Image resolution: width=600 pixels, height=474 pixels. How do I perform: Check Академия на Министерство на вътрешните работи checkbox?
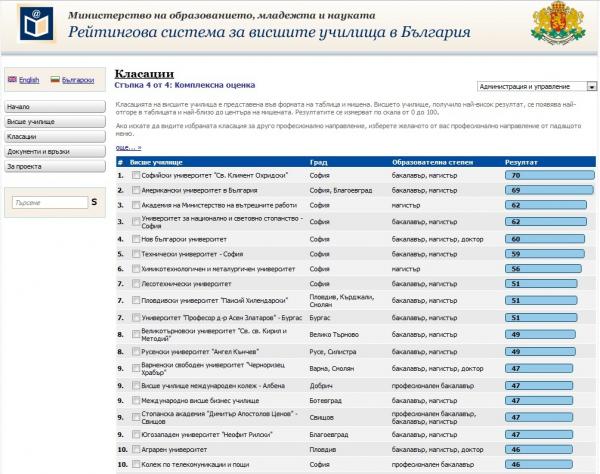pyautogui.click(x=136, y=205)
